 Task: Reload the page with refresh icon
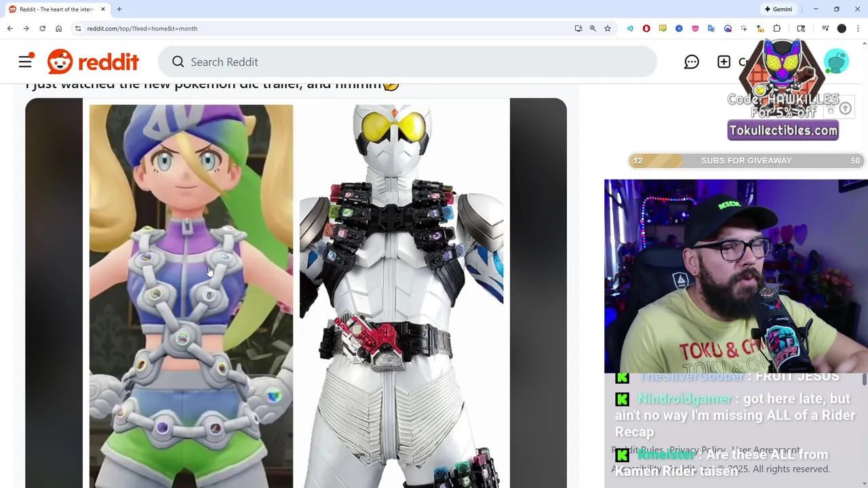click(x=42, y=28)
